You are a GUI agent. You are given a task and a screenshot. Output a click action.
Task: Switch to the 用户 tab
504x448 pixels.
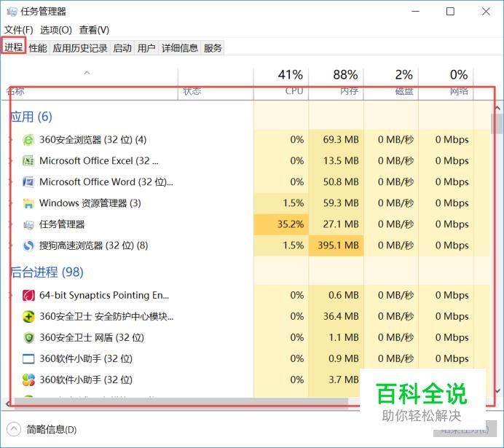[x=146, y=48]
